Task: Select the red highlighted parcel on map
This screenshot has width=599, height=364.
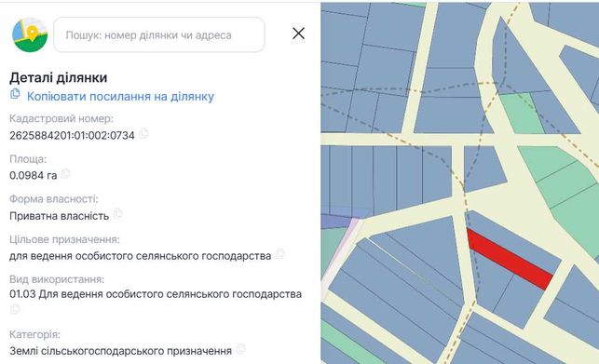Action: (x=510, y=259)
